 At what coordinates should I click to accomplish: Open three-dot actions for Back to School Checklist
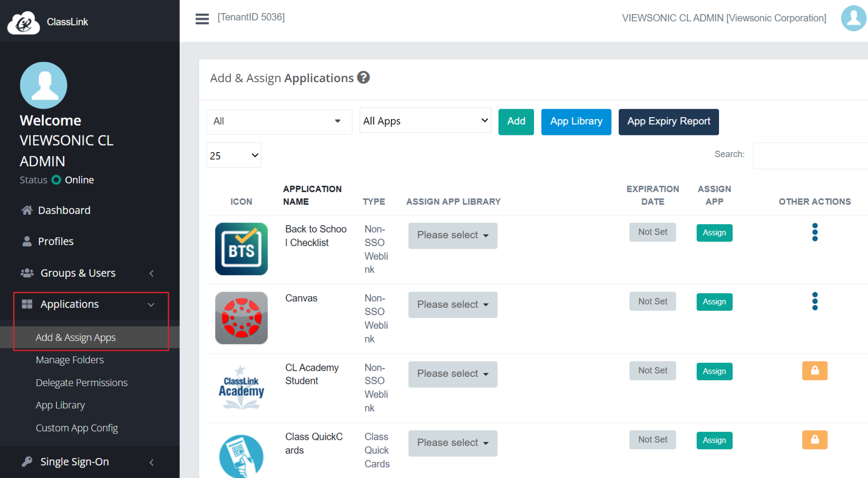[x=814, y=232]
